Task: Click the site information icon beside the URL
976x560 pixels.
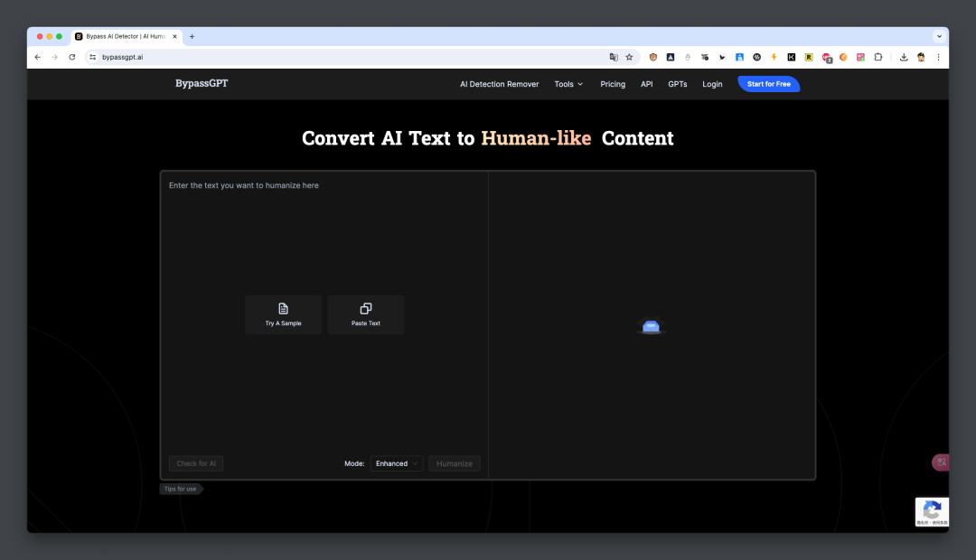Action: click(x=93, y=57)
